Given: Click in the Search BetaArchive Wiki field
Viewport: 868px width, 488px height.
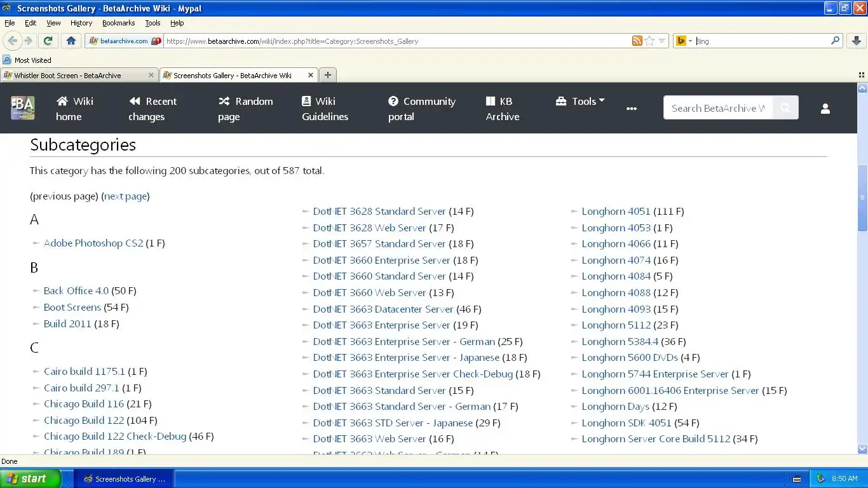Looking at the screenshot, I should 718,108.
